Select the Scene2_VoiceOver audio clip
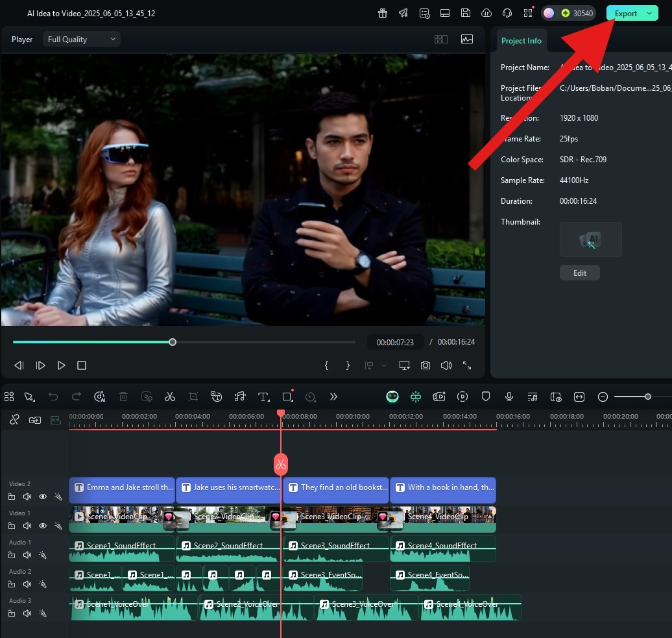The height and width of the screenshot is (638, 672). [256, 607]
